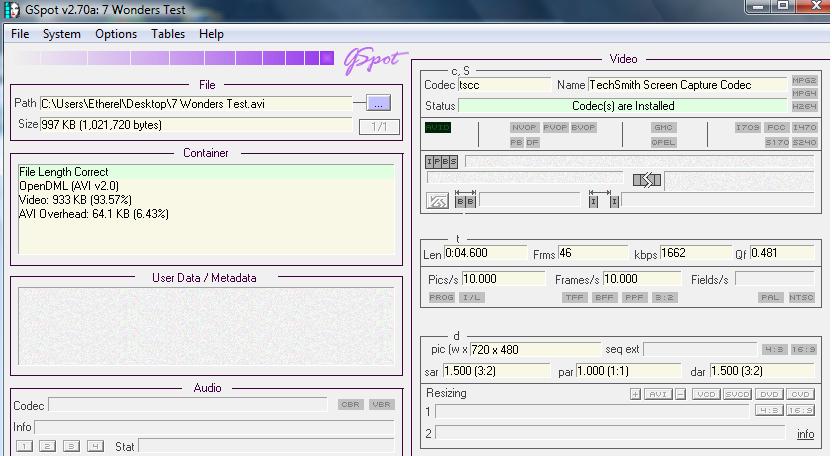Click the PROG indicator
Screen dimensions: 832x456
(441, 297)
